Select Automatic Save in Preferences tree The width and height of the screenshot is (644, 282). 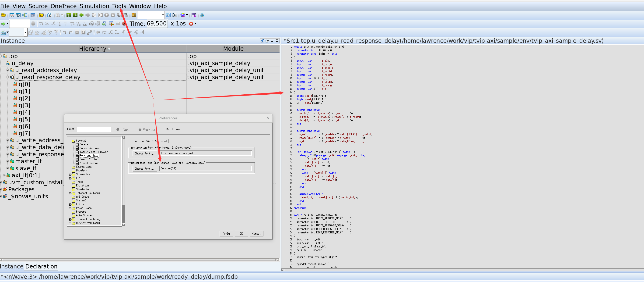coord(90,148)
